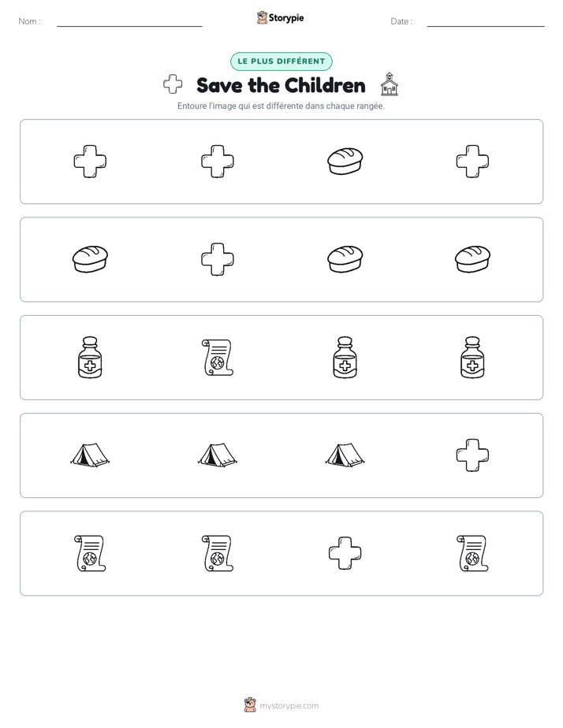
Task: Click the schoolhouse icon beside the title
Action: point(390,84)
